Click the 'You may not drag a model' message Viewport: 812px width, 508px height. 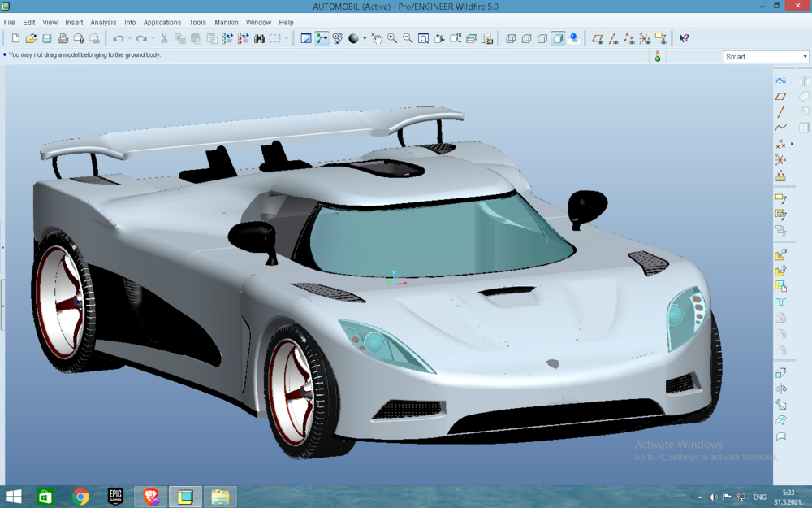tap(85, 55)
